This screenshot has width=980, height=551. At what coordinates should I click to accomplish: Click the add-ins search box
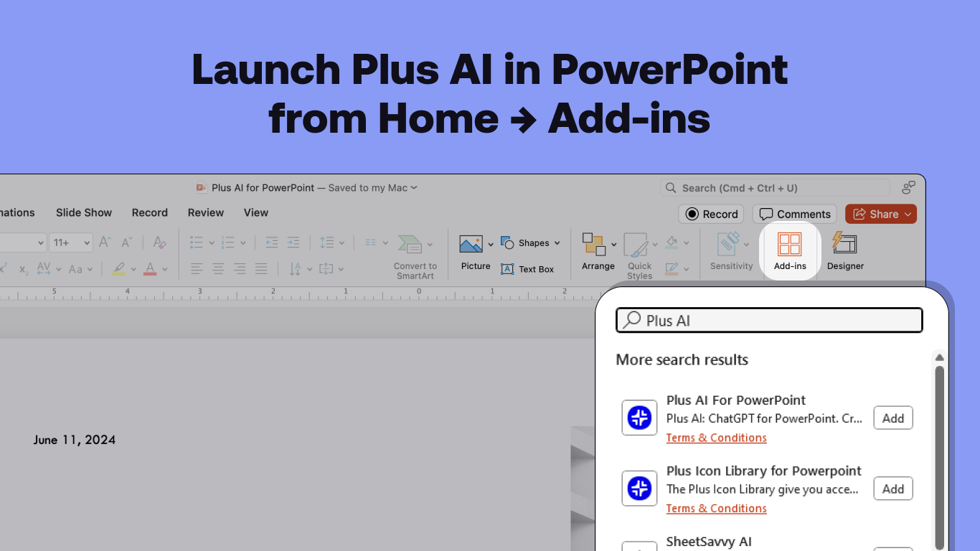pos(769,320)
